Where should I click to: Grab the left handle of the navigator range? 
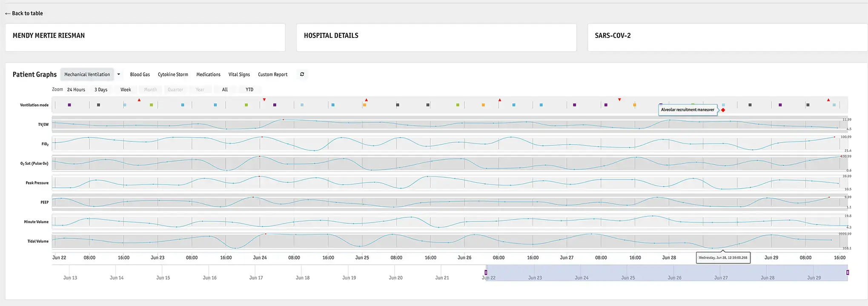(x=486, y=272)
